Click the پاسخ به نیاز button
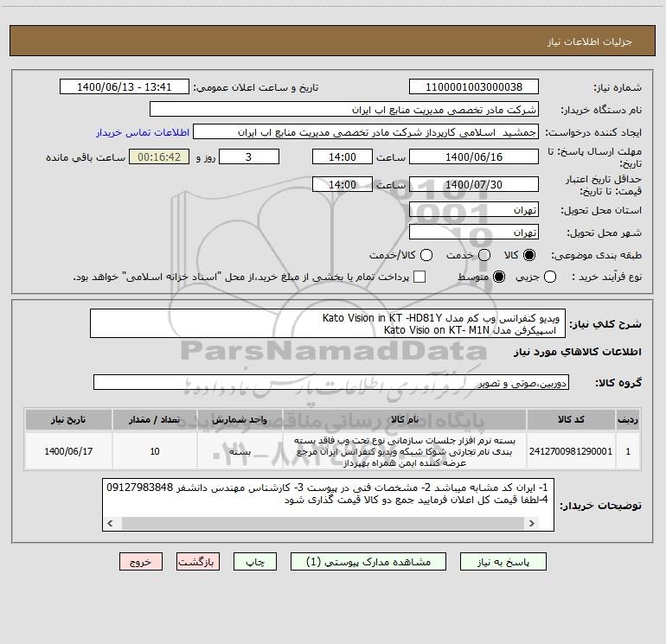The height and width of the screenshot is (644, 666). [x=503, y=562]
